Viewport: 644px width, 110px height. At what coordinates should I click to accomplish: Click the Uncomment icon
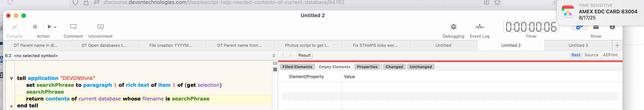(x=100, y=27)
